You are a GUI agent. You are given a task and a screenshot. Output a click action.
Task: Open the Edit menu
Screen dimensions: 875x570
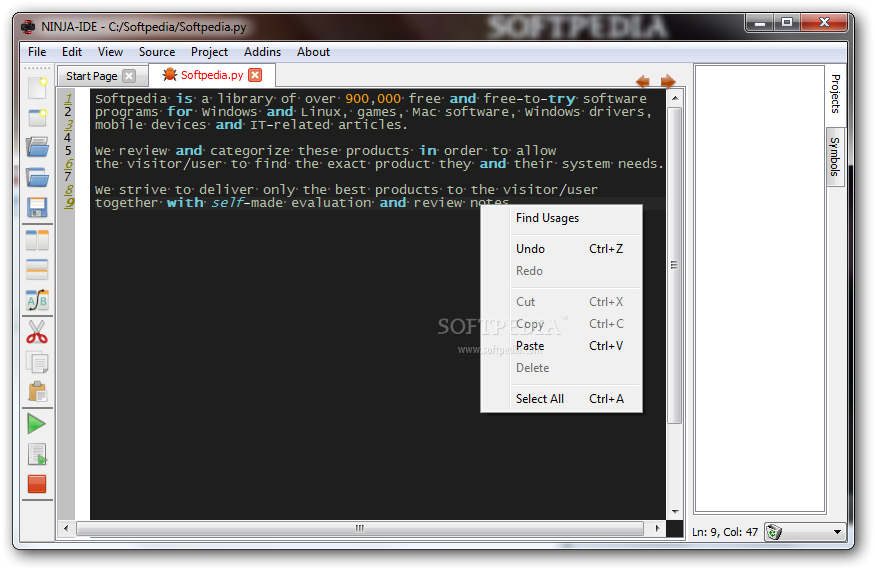click(x=71, y=52)
